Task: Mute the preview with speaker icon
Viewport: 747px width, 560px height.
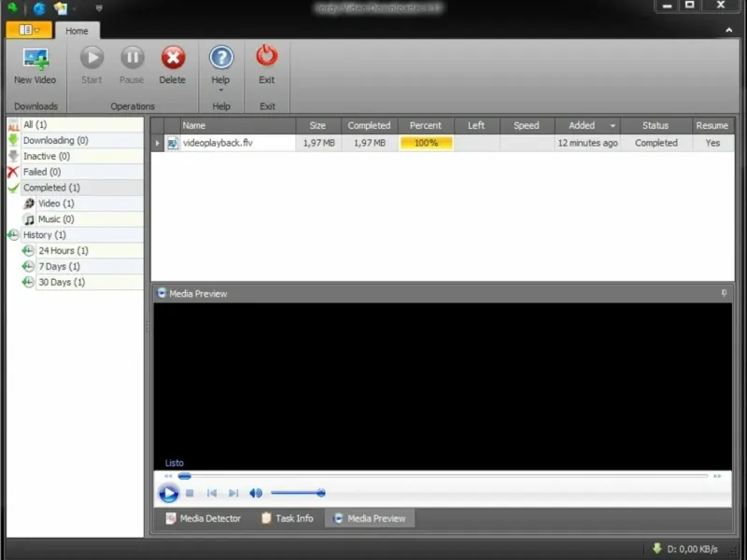Action: pyautogui.click(x=256, y=494)
